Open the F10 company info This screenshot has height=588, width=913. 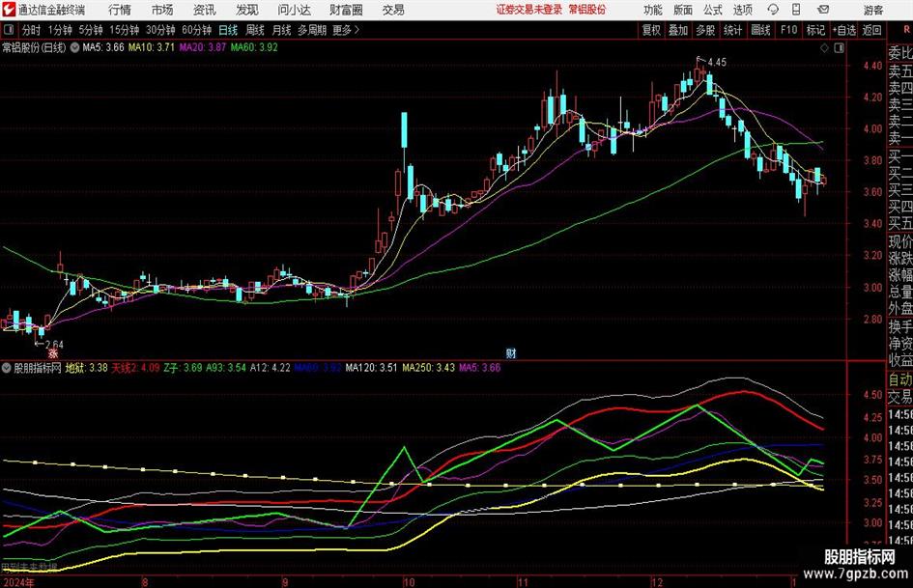(788, 30)
